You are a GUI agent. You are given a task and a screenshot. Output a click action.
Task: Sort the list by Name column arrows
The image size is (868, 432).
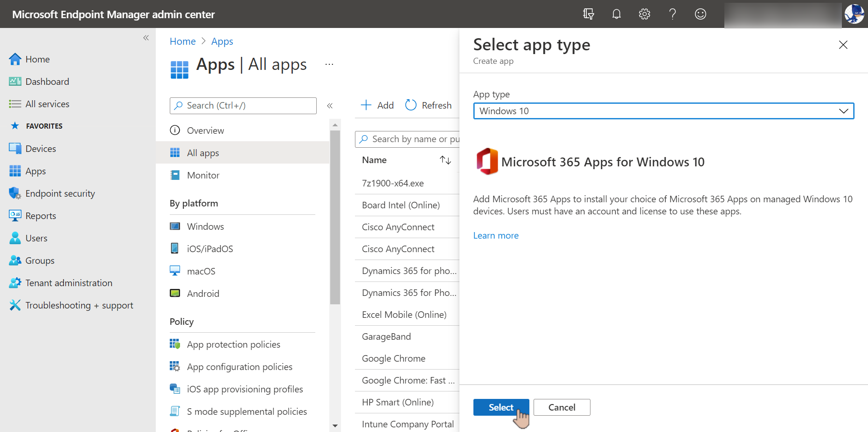tap(445, 160)
